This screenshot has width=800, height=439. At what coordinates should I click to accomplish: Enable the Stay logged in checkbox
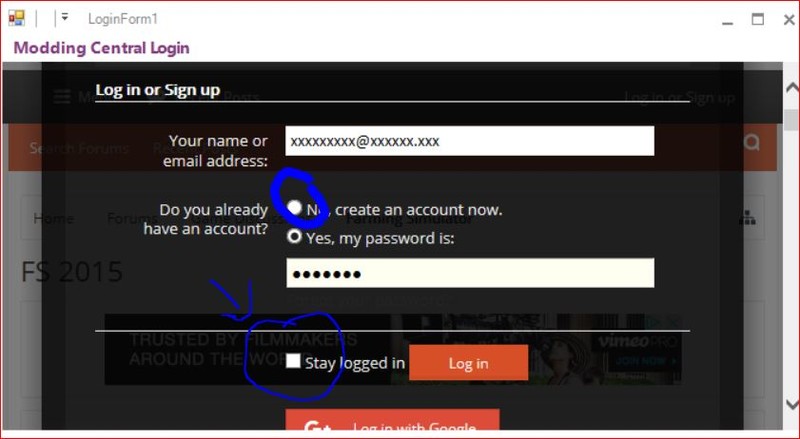click(293, 361)
